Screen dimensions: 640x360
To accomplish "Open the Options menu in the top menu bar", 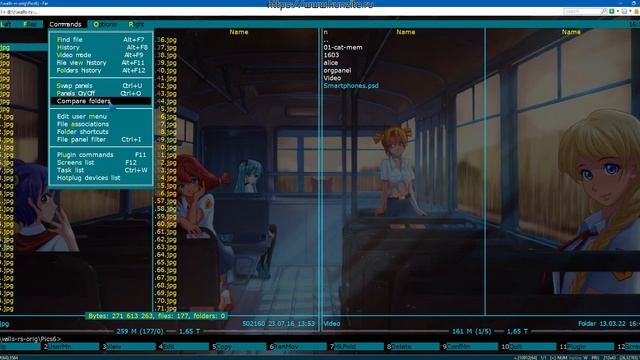I will pos(105,24).
